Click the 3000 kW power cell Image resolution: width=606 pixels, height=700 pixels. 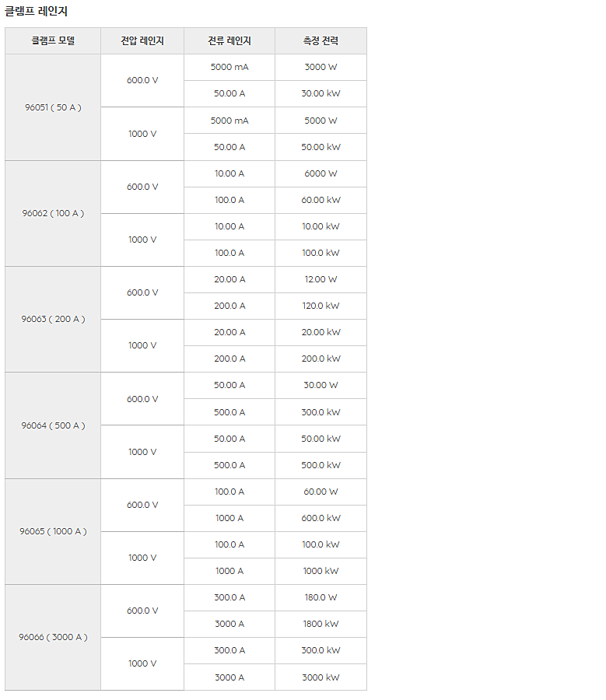click(321, 677)
